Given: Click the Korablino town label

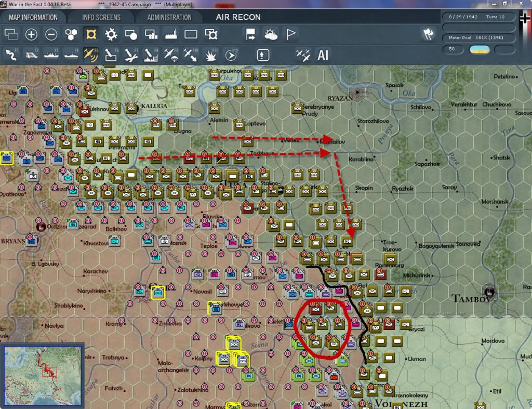Looking at the screenshot, I should pyautogui.click(x=361, y=159).
